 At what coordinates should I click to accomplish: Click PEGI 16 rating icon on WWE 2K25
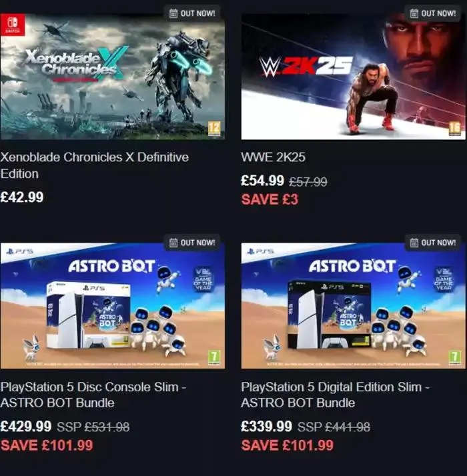click(x=454, y=129)
